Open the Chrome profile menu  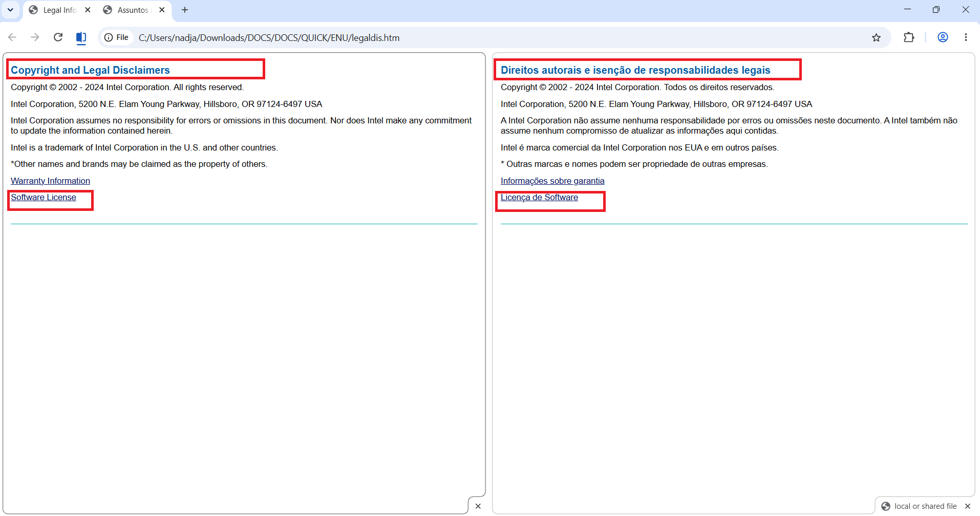click(x=943, y=37)
